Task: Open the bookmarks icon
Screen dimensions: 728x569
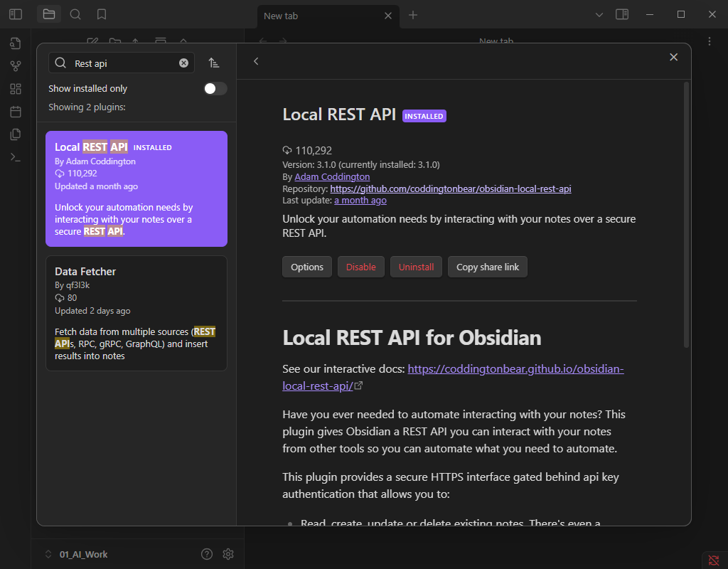Action: pyautogui.click(x=102, y=14)
